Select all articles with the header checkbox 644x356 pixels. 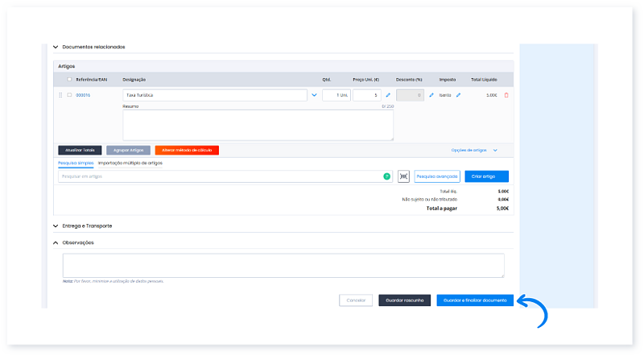pyautogui.click(x=69, y=80)
